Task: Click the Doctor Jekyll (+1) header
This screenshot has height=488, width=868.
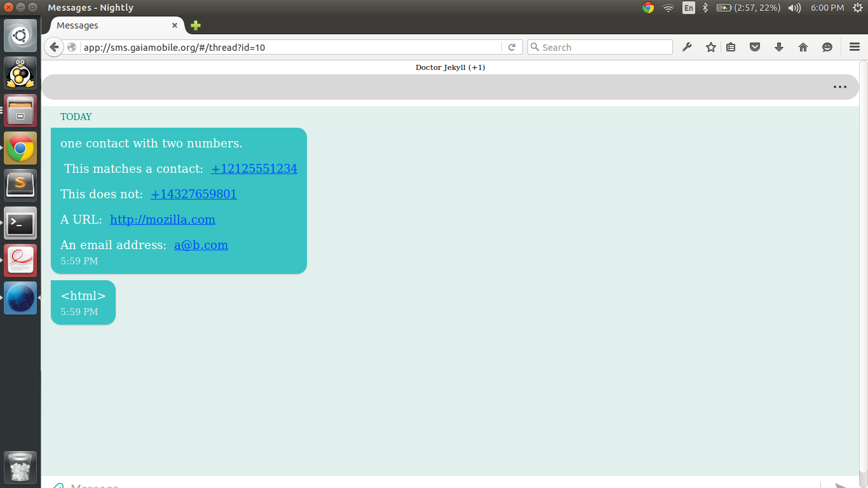Action: click(450, 67)
